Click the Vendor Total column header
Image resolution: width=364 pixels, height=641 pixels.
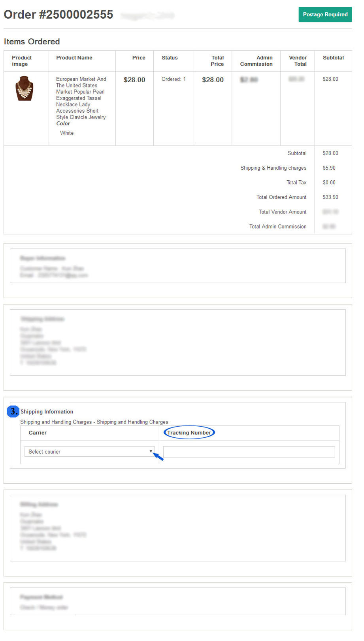click(x=298, y=61)
